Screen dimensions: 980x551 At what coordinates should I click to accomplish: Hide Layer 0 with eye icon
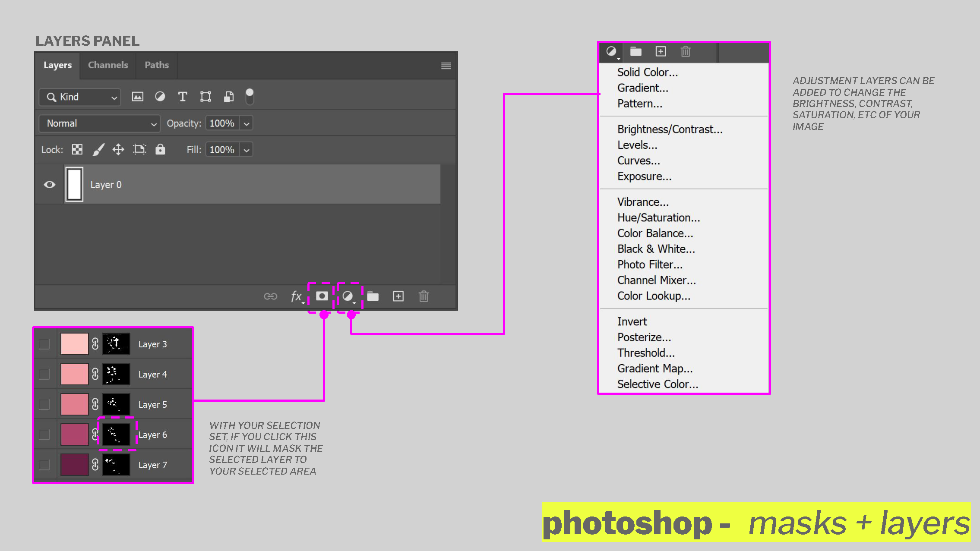tap(50, 185)
